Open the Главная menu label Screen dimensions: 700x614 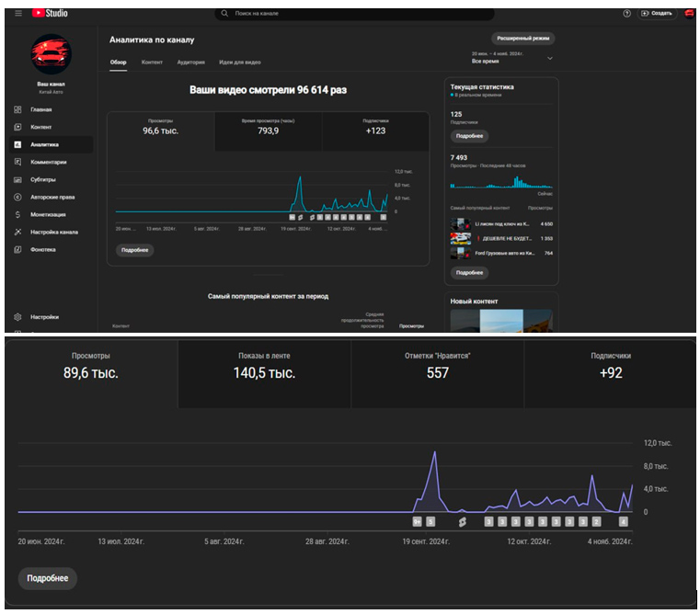pyautogui.click(x=41, y=109)
